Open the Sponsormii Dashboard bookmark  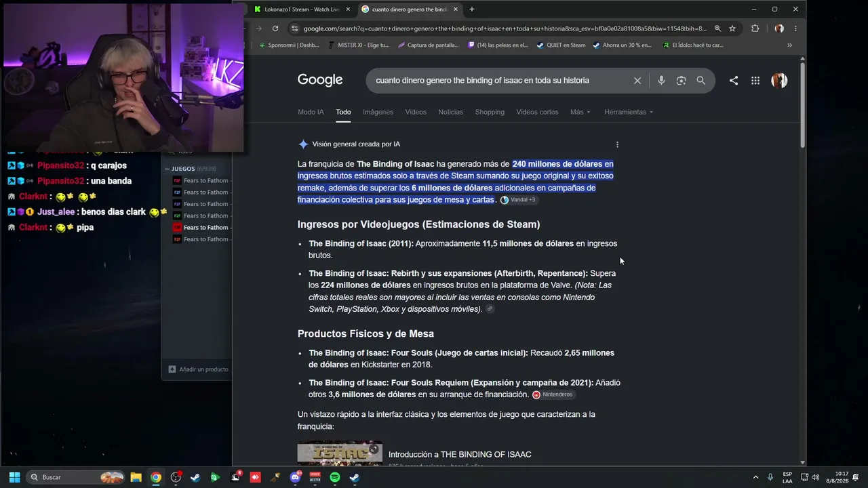point(289,45)
